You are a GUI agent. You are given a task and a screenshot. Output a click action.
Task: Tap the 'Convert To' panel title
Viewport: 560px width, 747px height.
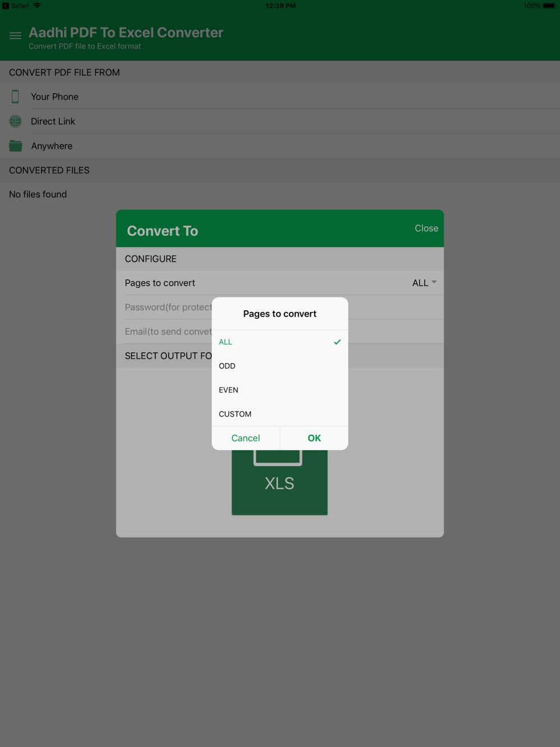(162, 231)
